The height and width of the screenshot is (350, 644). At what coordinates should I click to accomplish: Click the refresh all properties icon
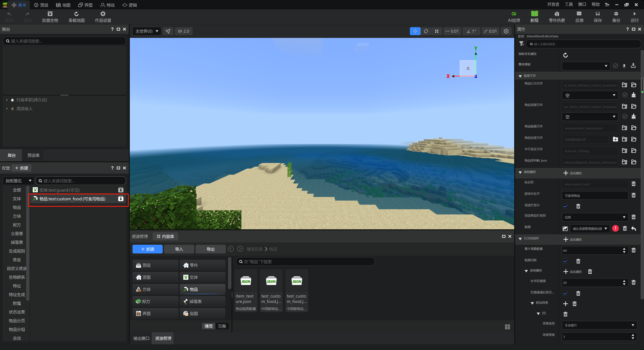565,55
